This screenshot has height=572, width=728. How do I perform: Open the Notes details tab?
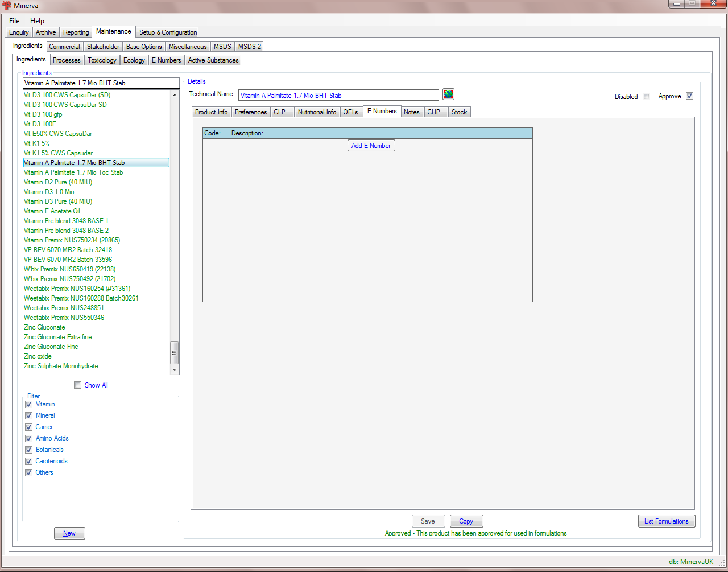click(412, 112)
